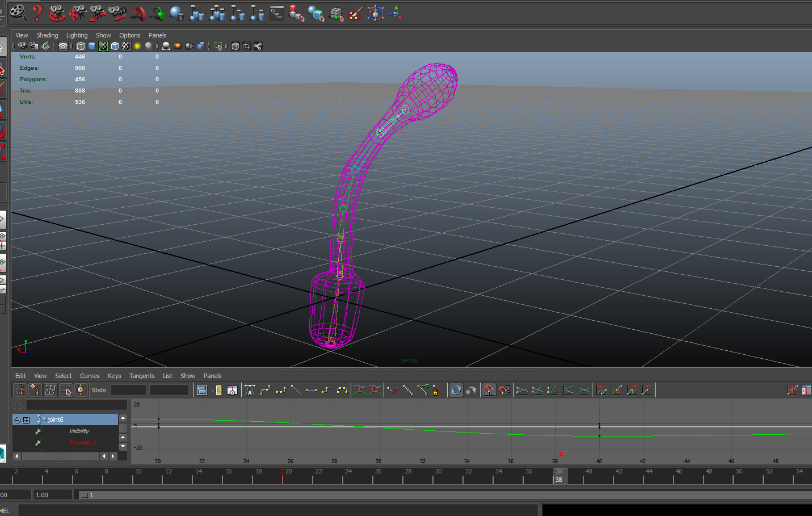Click the frame playback range icon

pyautogui.click(x=217, y=390)
